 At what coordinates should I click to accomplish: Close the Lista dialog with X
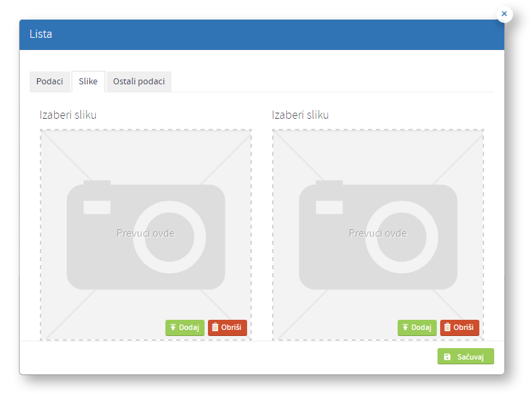(x=504, y=14)
